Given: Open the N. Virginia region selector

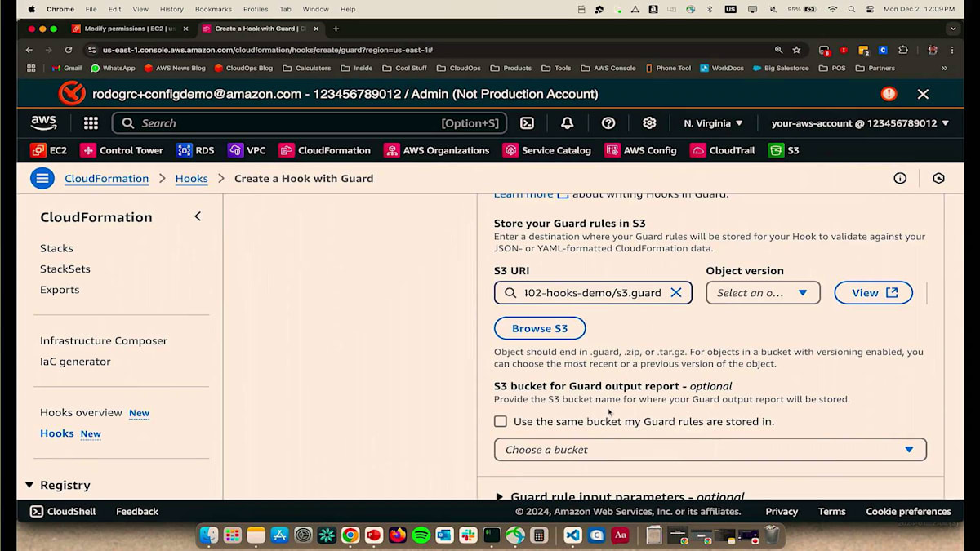Looking at the screenshot, I should (x=713, y=123).
